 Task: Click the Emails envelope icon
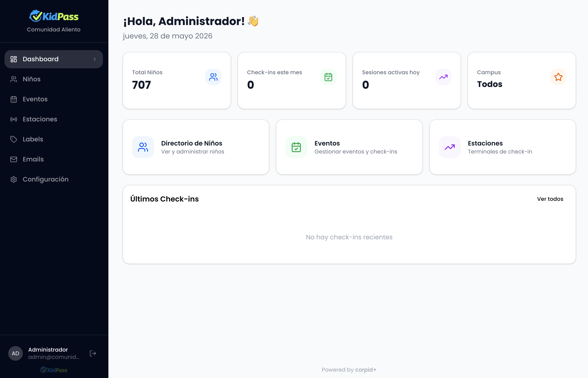pyautogui.click(x=14, y=159)
